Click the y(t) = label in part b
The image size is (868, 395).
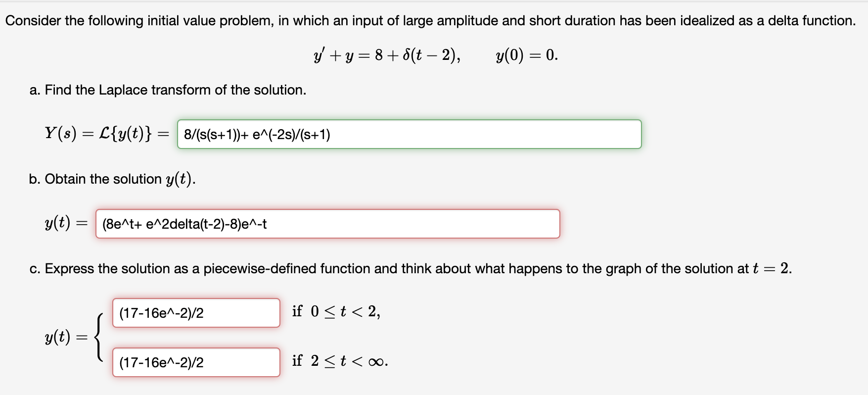tap(64, 223)
